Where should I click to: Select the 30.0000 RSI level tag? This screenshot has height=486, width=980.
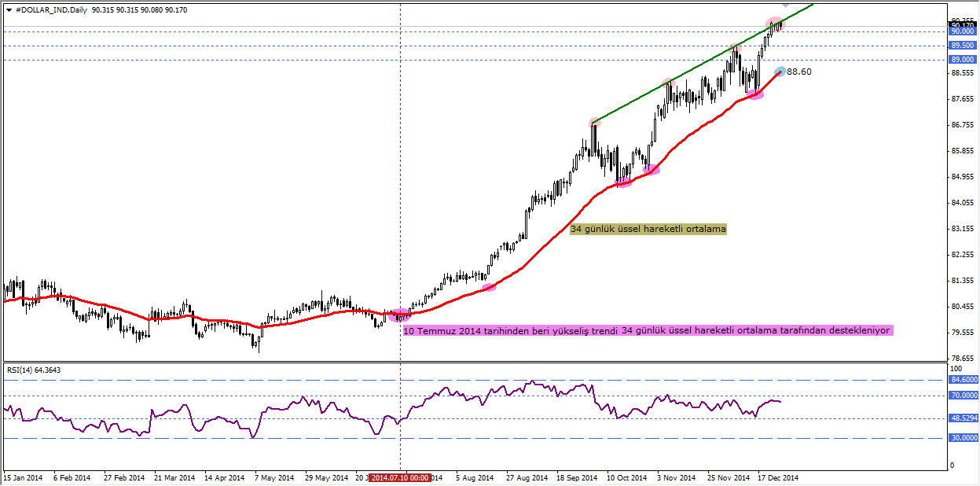pyautogui.click(x=963, y=439)
